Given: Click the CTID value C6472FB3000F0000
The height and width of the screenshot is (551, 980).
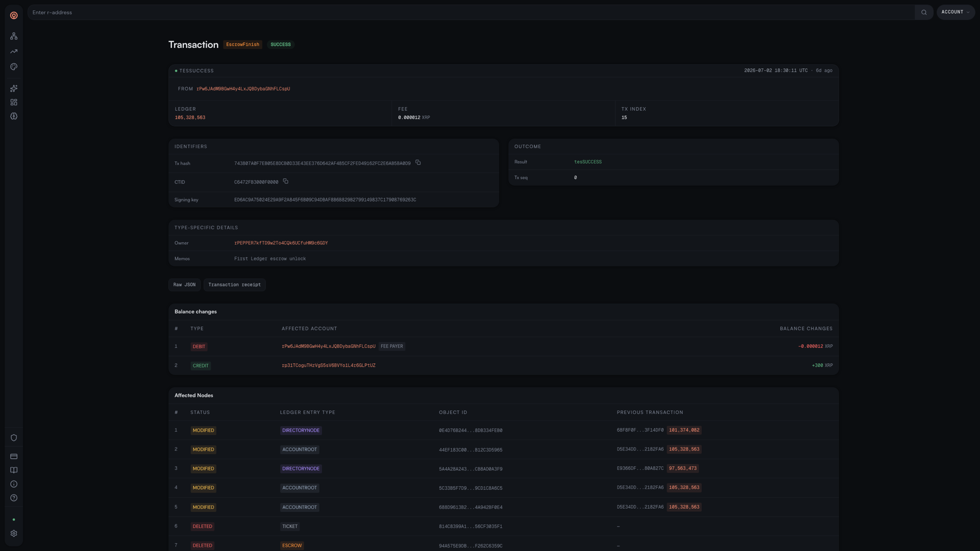Looking at the screenshot, I should (x=256, y=182).
